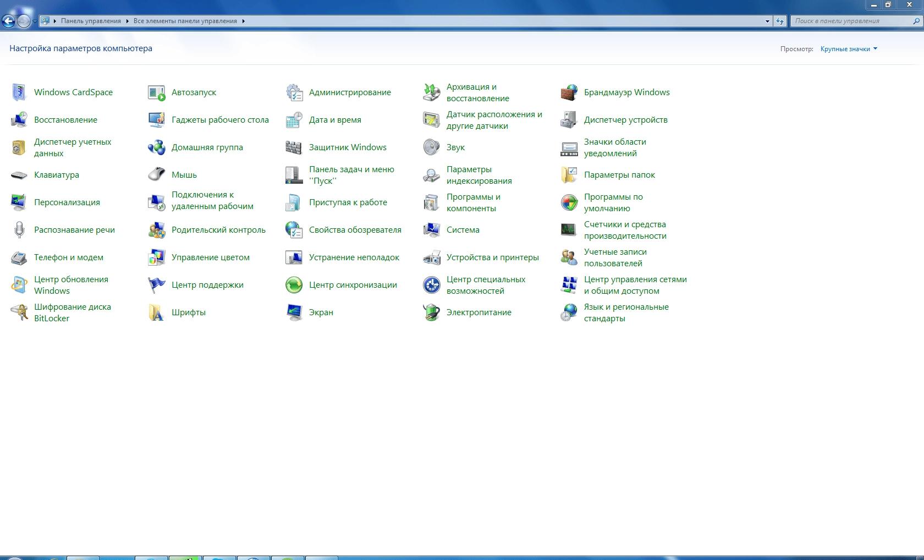Open the Windows CardSpace icon
The width and height of the screenshot is (924, 560).
(x=19, y=92)
